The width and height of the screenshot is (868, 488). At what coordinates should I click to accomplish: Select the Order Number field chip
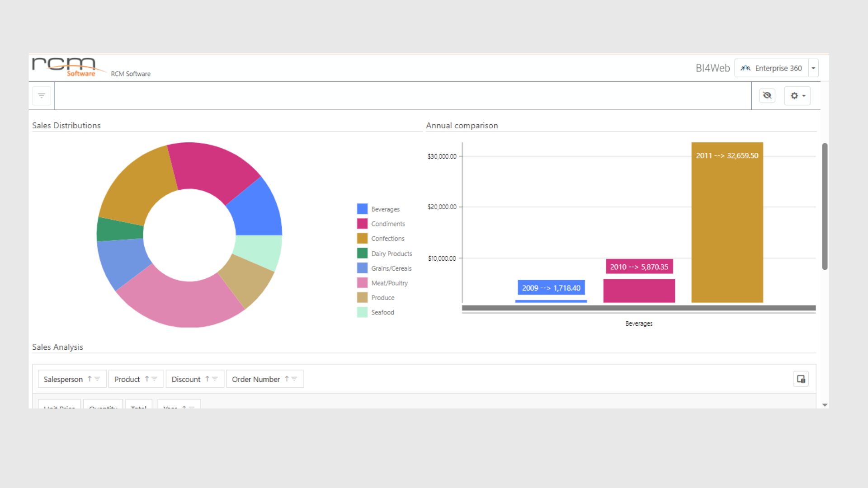tap(256, 379)
